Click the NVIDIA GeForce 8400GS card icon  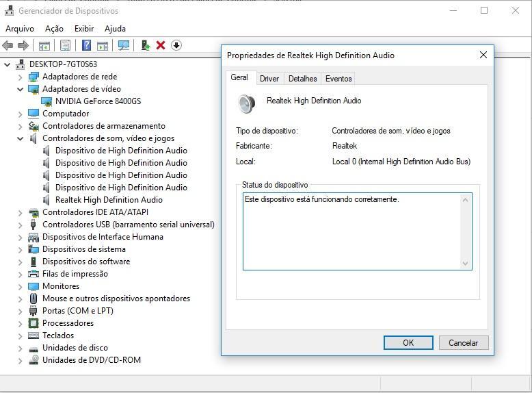click(x=46, y=101)
